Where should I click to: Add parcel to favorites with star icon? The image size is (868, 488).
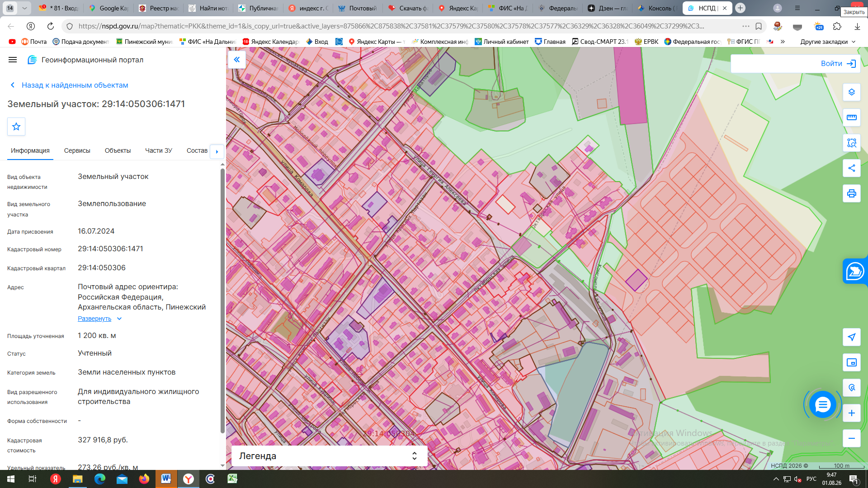pos(16,127)
